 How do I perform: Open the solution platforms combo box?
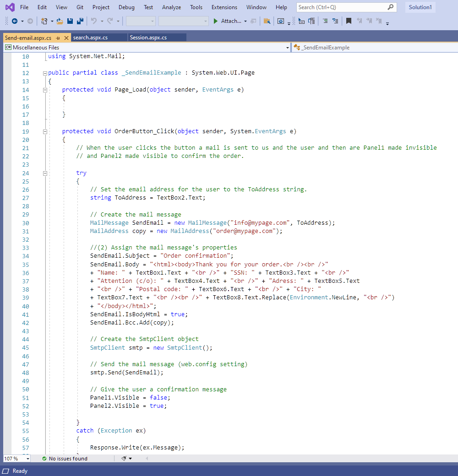(184, 21)
